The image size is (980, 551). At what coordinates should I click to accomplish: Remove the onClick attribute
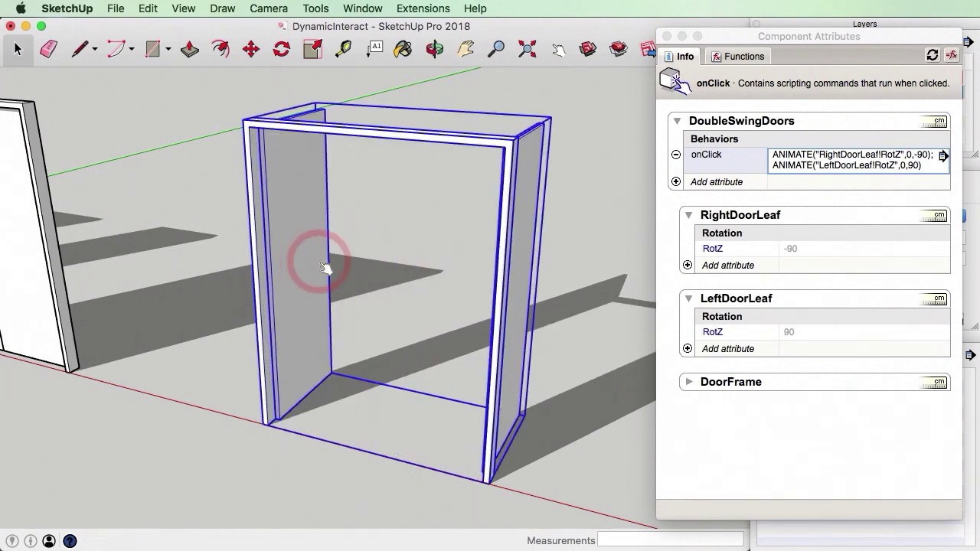[676, 155]
